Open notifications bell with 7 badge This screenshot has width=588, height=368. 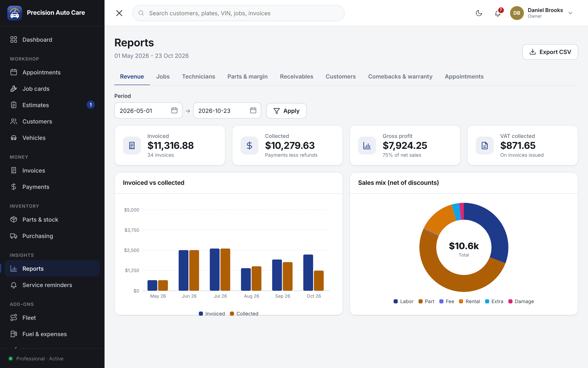tap(498, 13)
